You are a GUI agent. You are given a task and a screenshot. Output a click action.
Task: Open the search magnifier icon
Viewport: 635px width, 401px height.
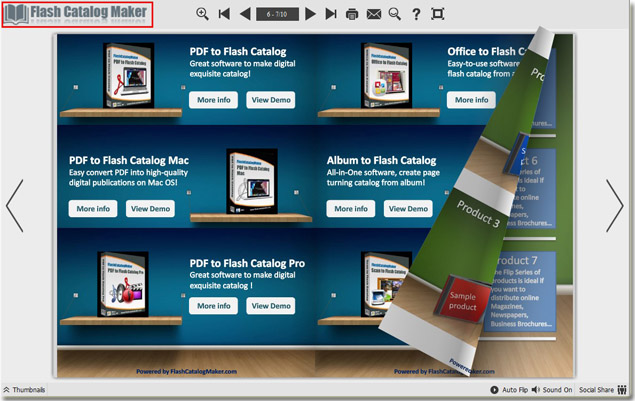pos(394,14)
